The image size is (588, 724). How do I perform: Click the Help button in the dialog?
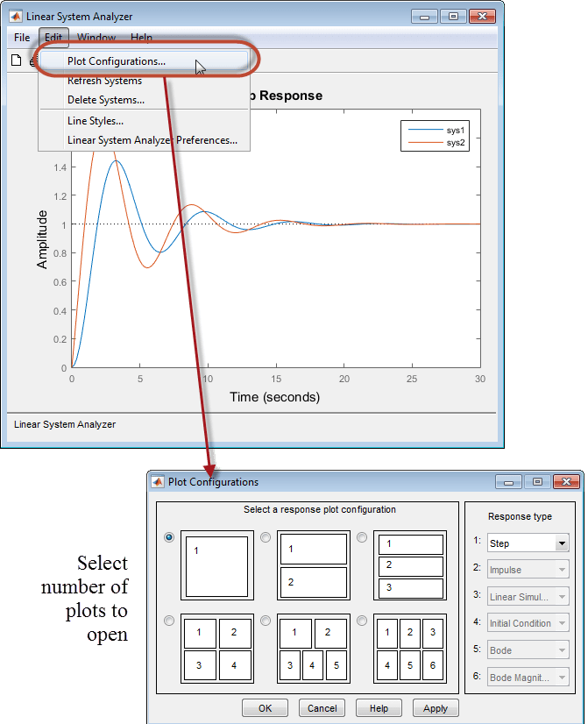click(x=379, y=708)
